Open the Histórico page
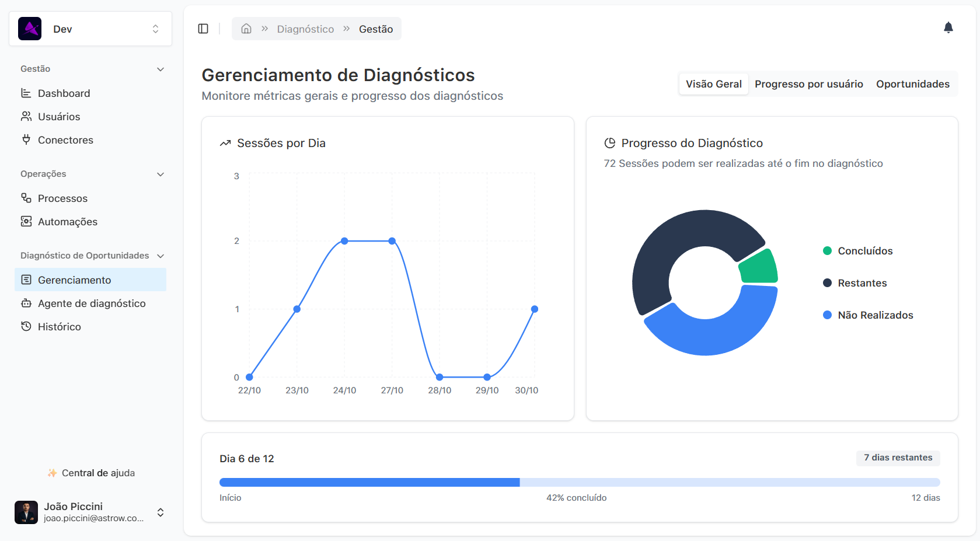This screenshot has width=980, height=541. (x=59, y=327)
